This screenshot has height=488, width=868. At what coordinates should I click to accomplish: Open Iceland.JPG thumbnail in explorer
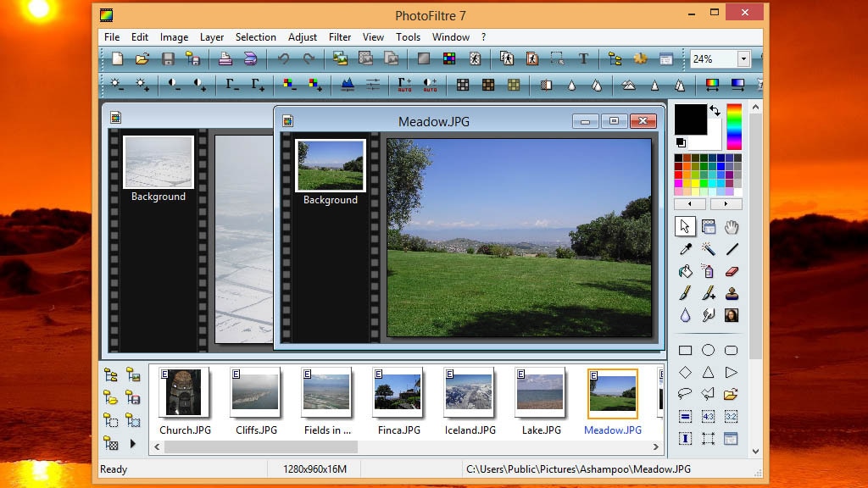[469, 392]
